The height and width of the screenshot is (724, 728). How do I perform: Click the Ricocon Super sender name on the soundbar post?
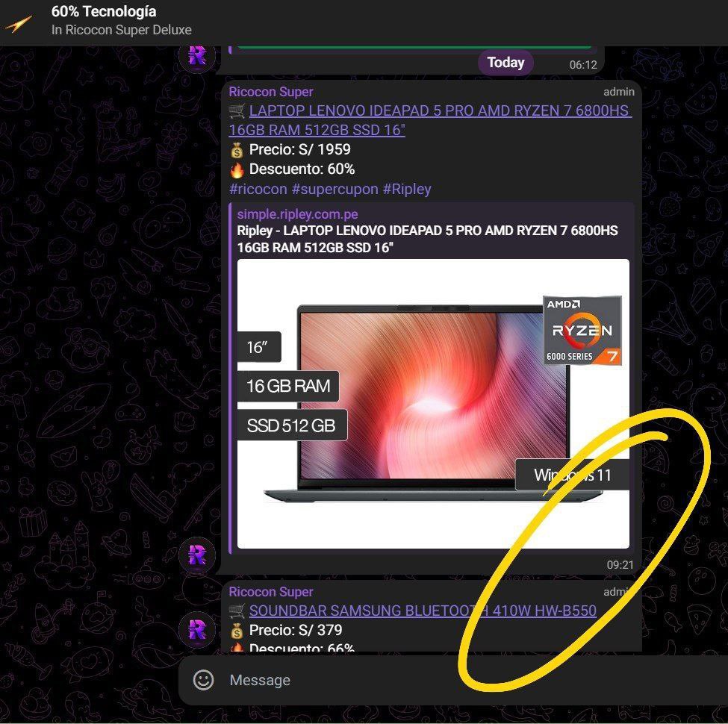(271, 592)
